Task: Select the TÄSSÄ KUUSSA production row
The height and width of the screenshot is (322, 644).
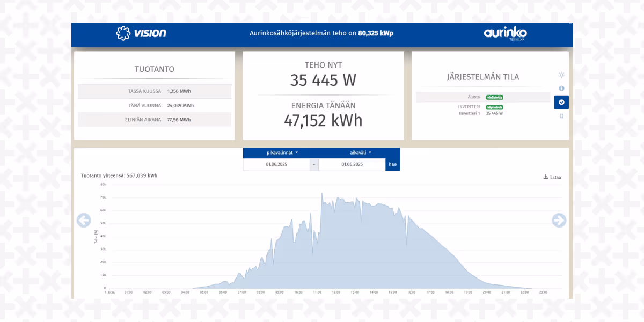Action: coord(155,91)
